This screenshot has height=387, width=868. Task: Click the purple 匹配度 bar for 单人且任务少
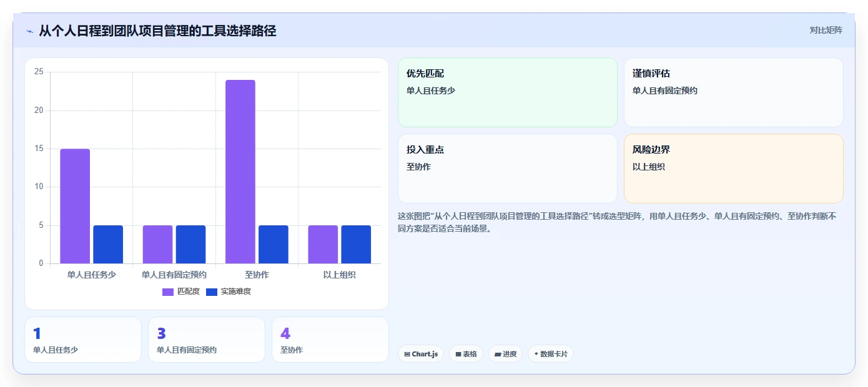point(75,206)
